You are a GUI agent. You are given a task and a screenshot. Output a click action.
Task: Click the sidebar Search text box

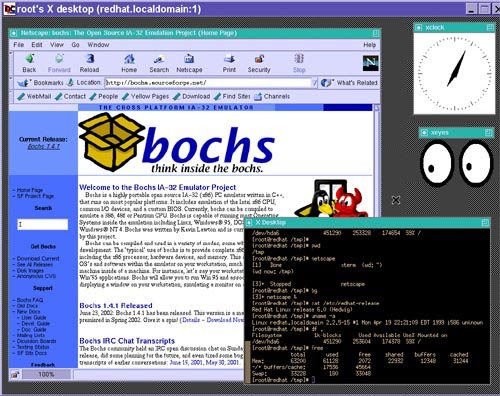43,224
